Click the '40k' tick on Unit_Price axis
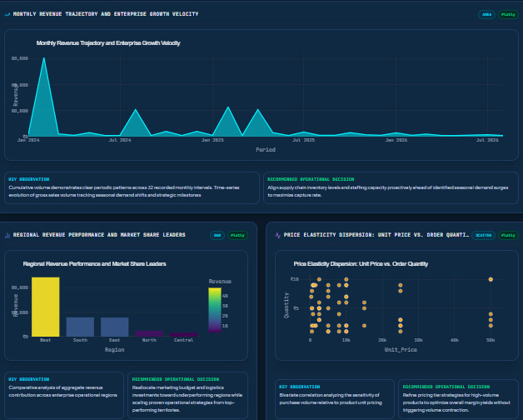This screenshot has width=523, height=420. point(454,340)
